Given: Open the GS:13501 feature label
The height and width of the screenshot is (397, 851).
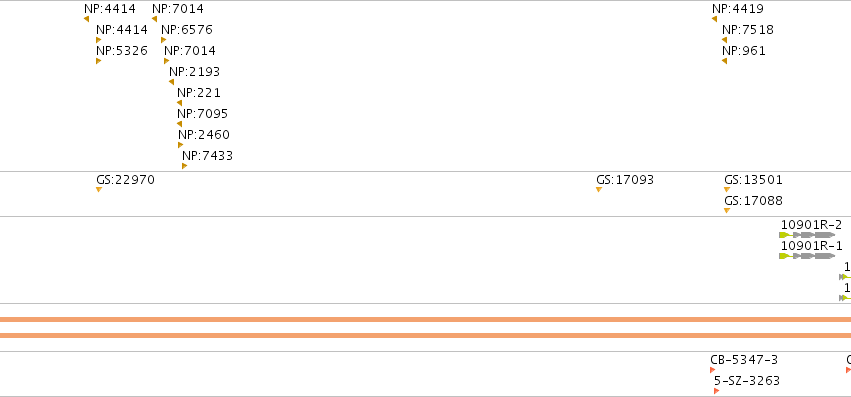Looking at the screenshot, I should click(753, 180).
